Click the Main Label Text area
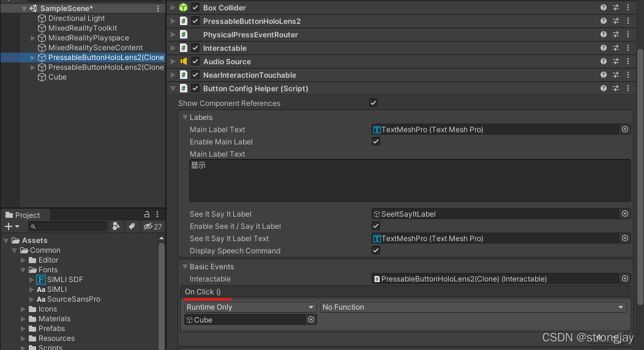 coord(410,181)
